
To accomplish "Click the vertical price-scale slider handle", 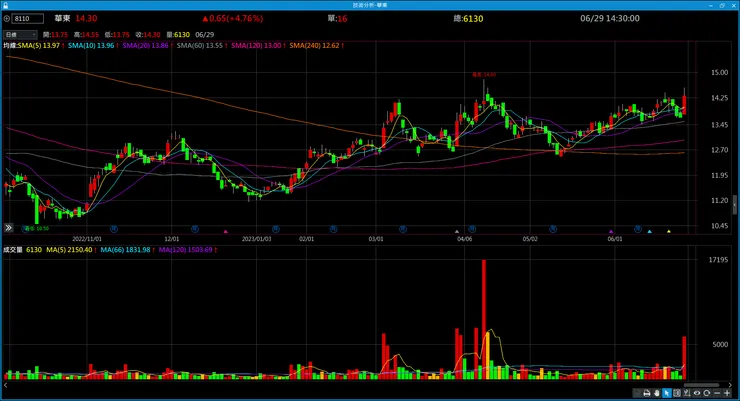I will tap(734, 204).
